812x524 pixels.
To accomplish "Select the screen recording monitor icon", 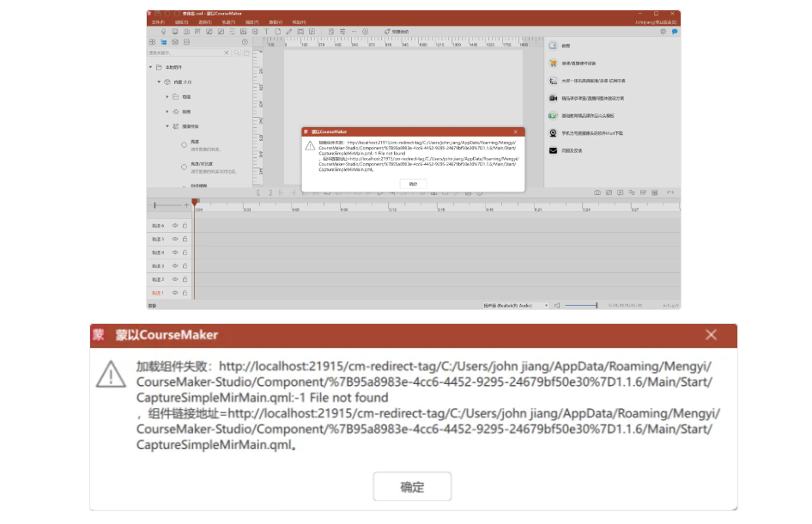I will (175, 32).
